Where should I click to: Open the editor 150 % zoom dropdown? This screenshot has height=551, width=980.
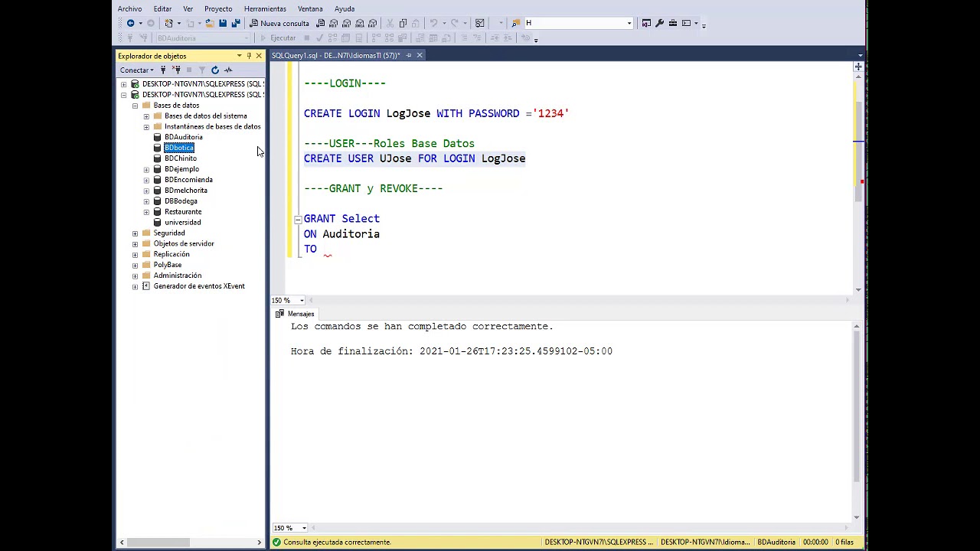pos(302,301)
